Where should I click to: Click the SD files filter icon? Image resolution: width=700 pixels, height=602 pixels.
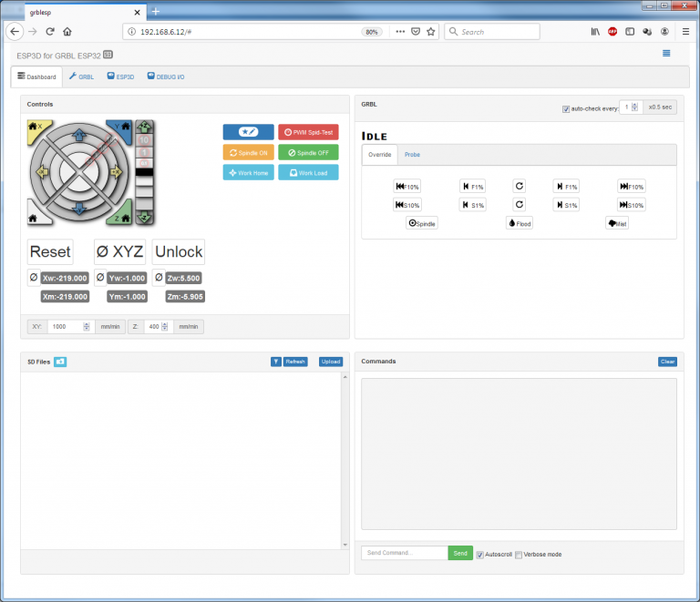tap(276, 362)
